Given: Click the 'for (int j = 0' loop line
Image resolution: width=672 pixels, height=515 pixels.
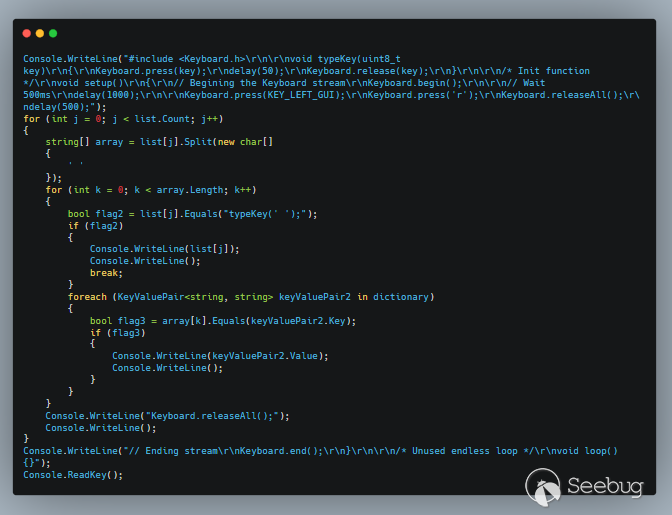Looking at the screenshot, I should click(118, 119).
